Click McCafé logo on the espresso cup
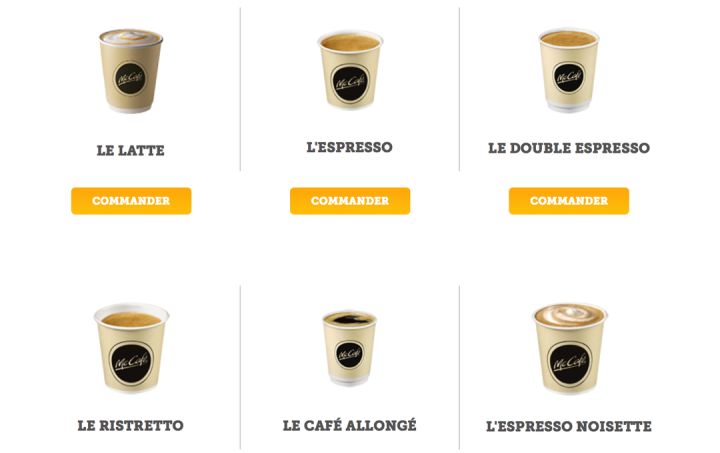 coord(350,83)
